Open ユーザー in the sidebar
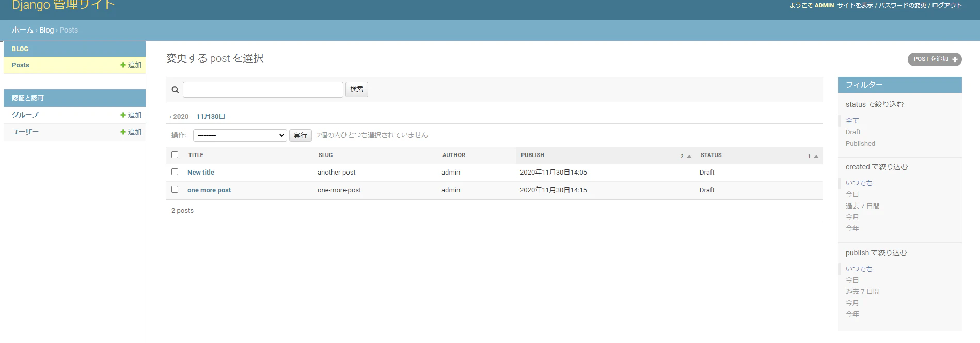 [25, 132]
